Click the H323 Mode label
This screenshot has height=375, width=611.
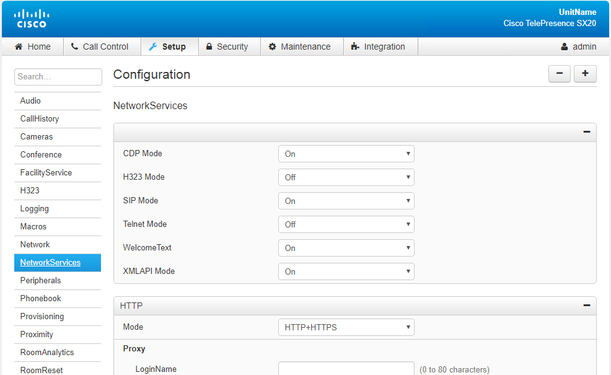(144, 177)
